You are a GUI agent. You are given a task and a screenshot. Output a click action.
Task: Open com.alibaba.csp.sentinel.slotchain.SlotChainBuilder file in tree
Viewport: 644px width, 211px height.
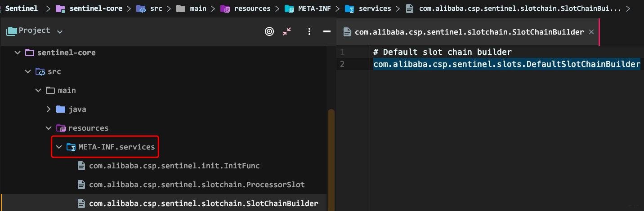(x=204, y=203)
